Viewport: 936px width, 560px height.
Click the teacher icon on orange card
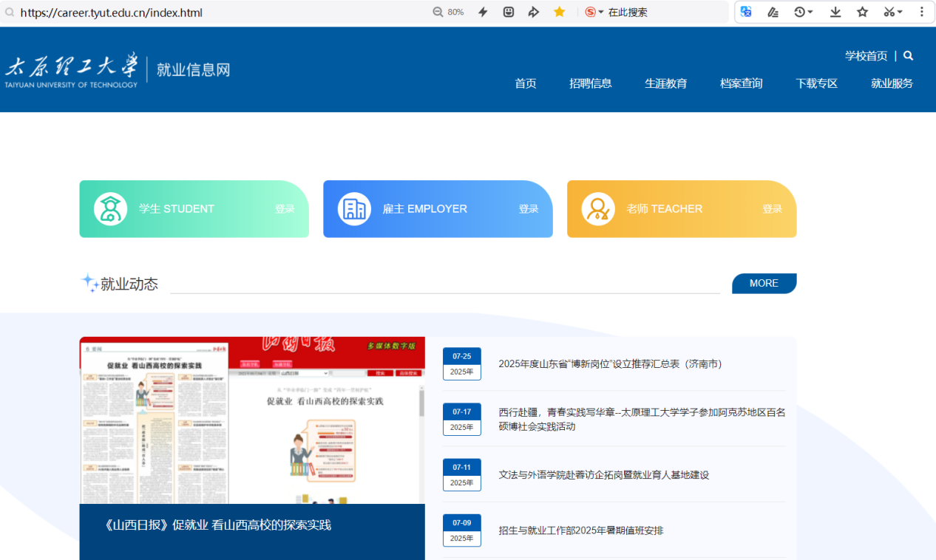pyautogui.click(x=599, y=209)
